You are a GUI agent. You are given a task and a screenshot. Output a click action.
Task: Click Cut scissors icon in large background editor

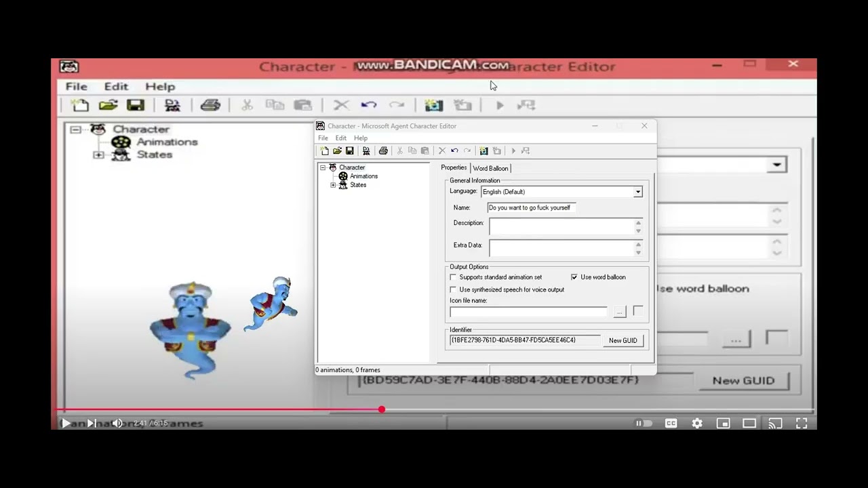tap(247, 105)
